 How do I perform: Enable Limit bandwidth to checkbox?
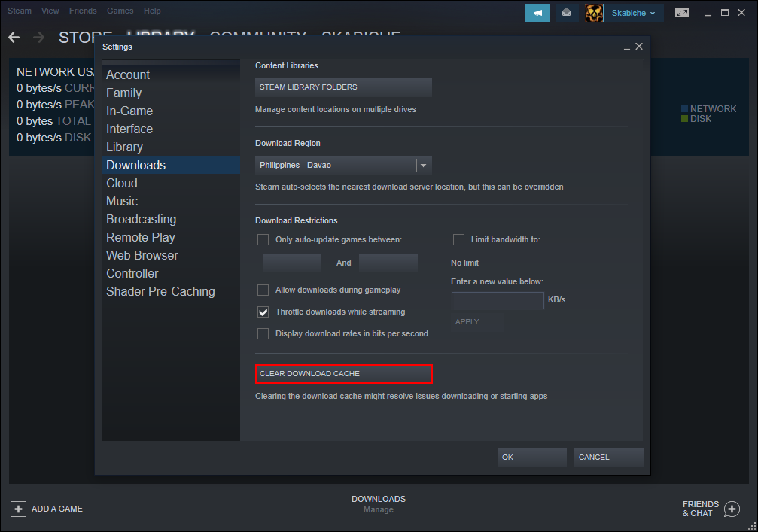tap(458, 240)
